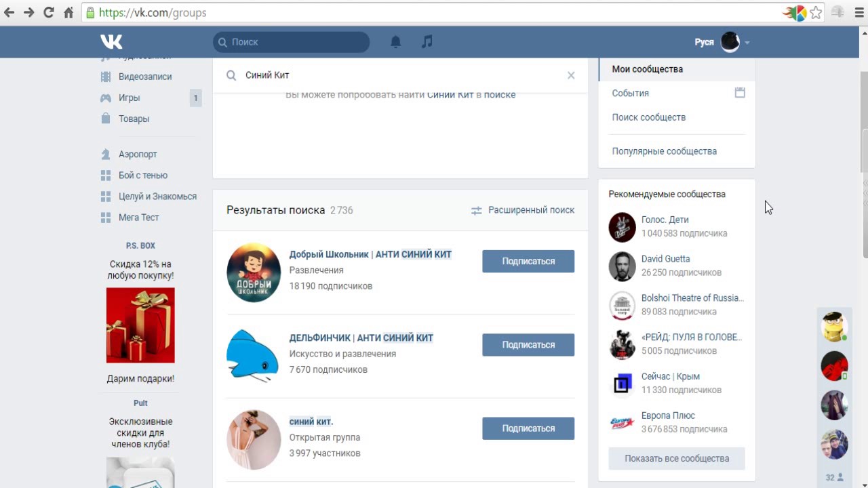Click browser forward arrow
Image resolution: width=868 pixels, height=488 pixels.
tap(28, 12)
